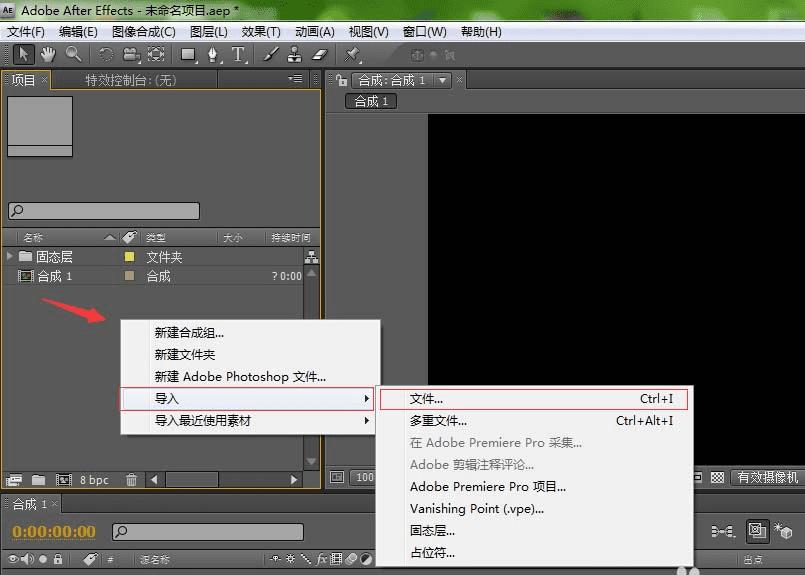The image size is (805, 575).
Task: Select the Clone Stamp tool
Action: tap(295, 54)
